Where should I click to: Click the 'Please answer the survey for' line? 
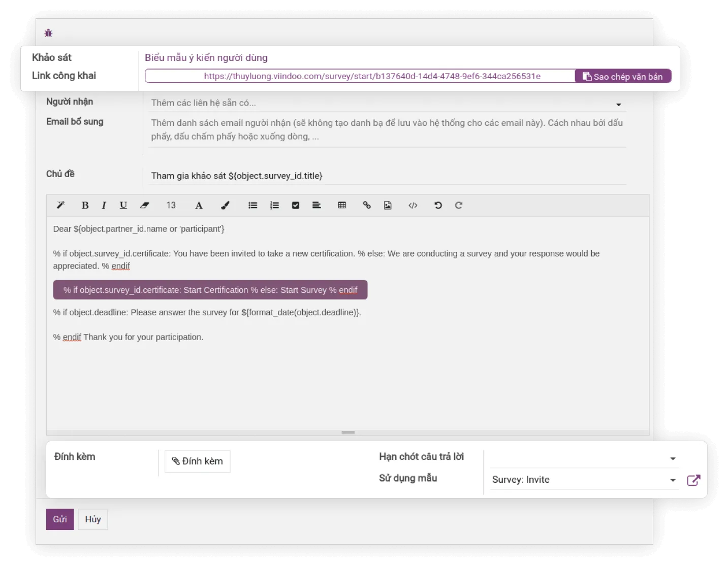pos(207,312)
